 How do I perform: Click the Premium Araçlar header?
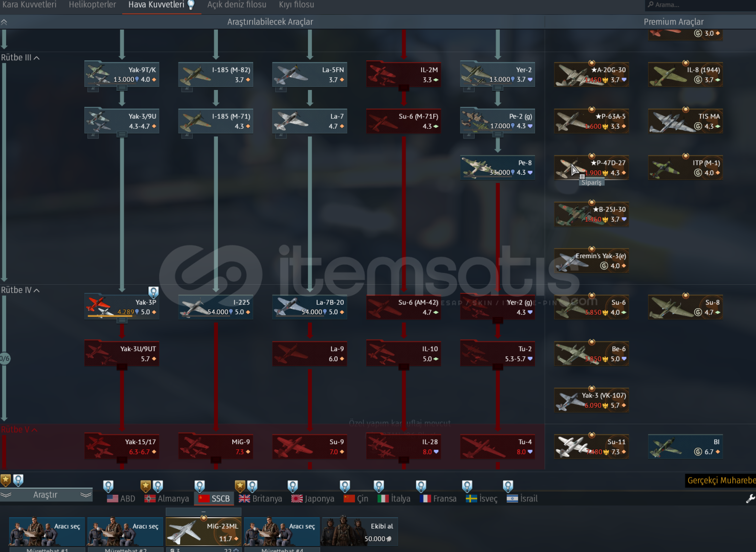coord(674,22)
